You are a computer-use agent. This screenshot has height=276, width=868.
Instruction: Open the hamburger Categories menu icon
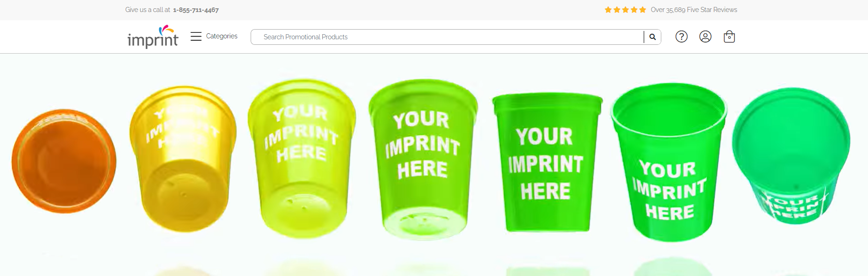click(196, 37)
